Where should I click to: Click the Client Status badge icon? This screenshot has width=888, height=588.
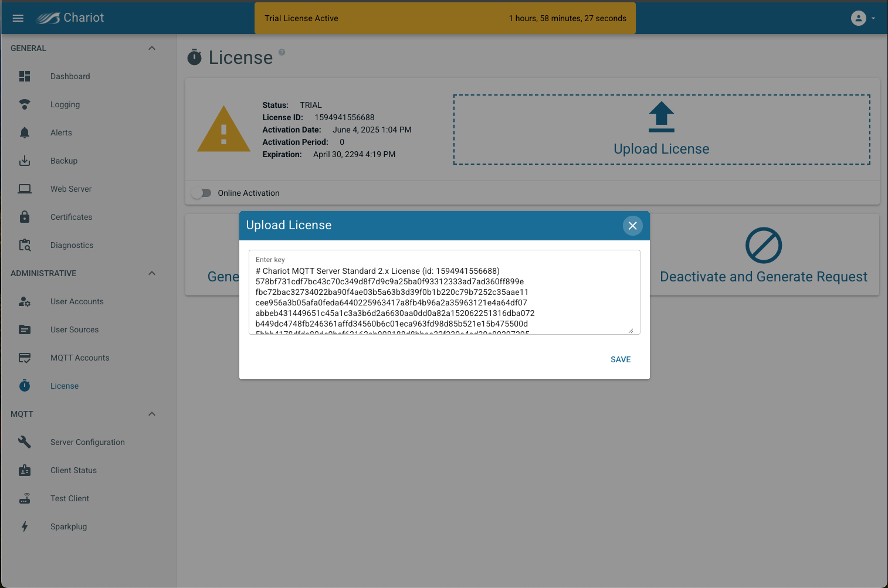25,470
